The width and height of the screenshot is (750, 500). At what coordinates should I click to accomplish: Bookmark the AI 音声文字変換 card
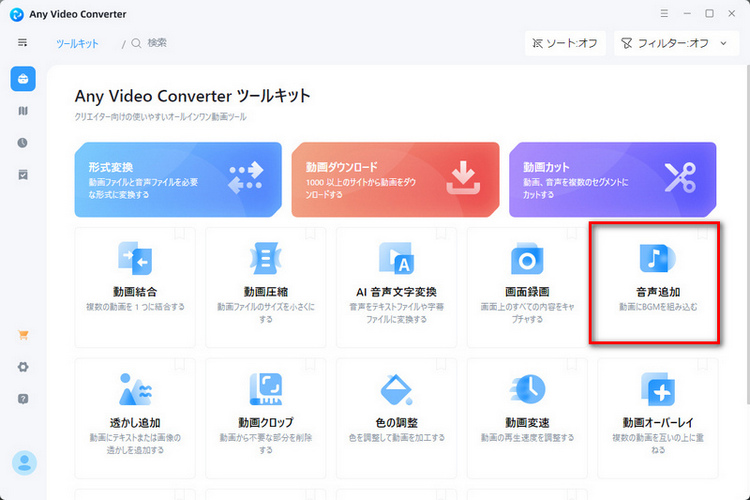coord(441,233)
